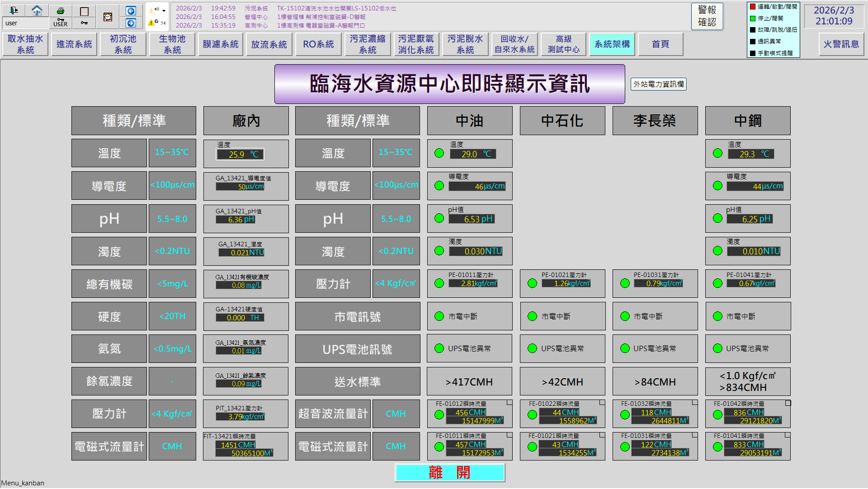Image resolution: width=868 pixels, height=489 pixels.
Task: Select the highlighted 系統架構 tab
Action: point(612,44)
